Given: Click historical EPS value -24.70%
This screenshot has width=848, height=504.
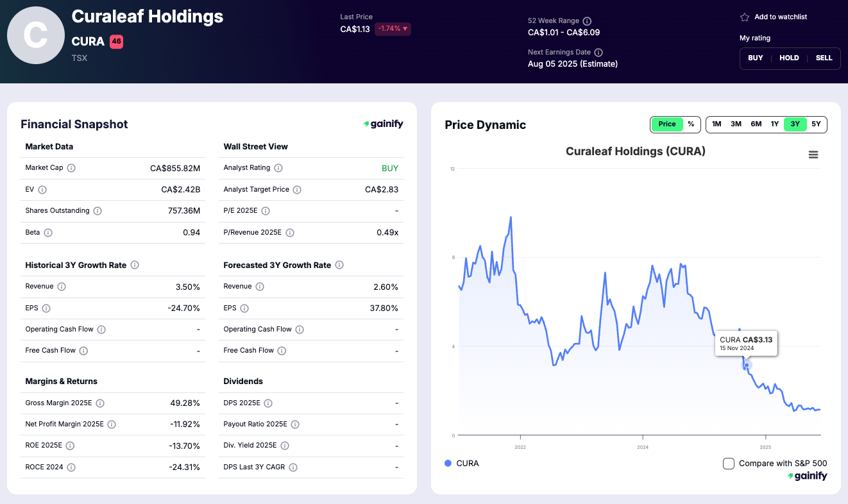Looking at the screenshot, I should tap(184, 308).
